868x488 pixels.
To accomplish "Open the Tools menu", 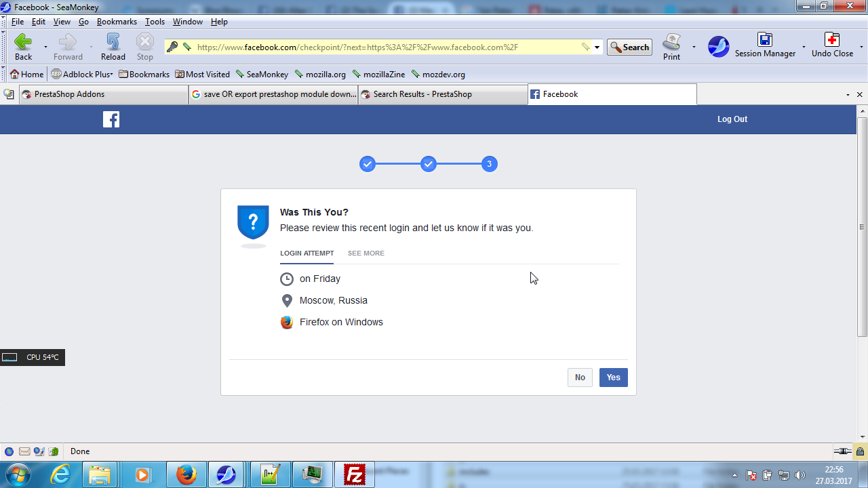I will 155,22.
